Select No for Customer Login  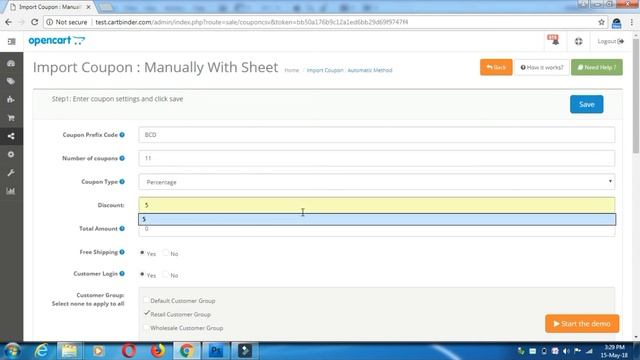[165, 274]
